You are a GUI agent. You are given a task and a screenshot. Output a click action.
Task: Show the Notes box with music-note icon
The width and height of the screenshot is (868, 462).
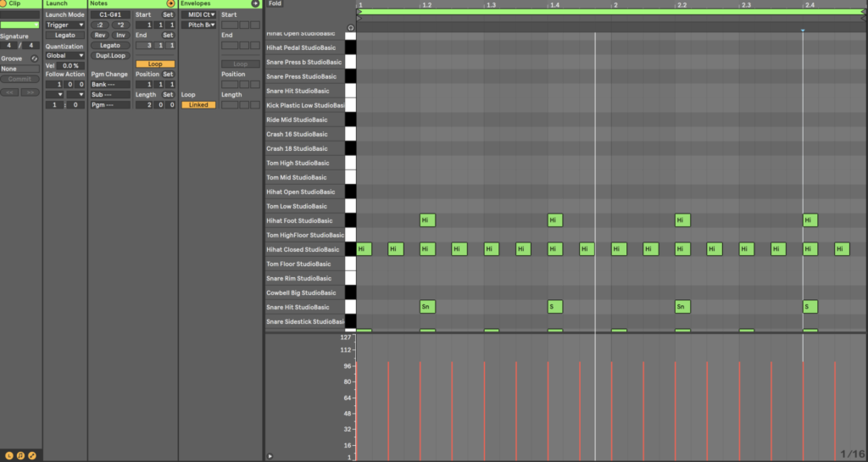20,456
